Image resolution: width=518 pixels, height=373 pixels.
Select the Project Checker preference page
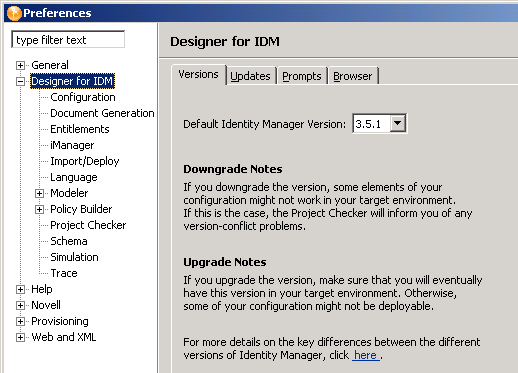[x=88, y=225]
